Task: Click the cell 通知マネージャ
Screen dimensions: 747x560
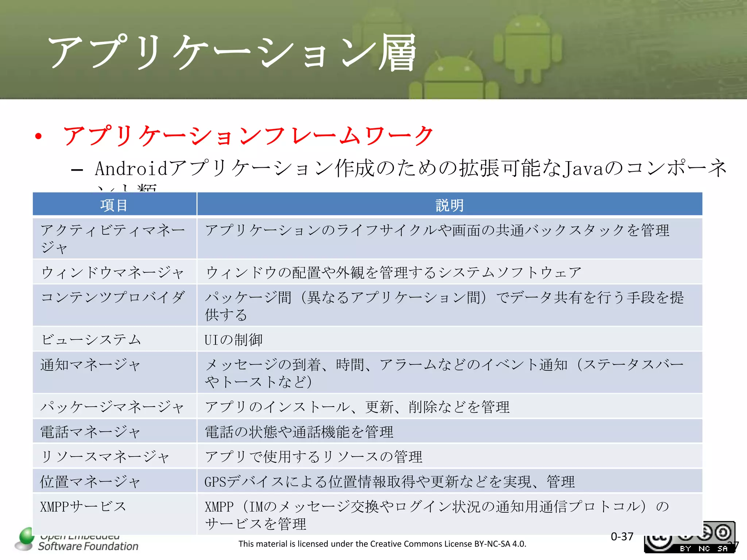Action: coord(115,372)
